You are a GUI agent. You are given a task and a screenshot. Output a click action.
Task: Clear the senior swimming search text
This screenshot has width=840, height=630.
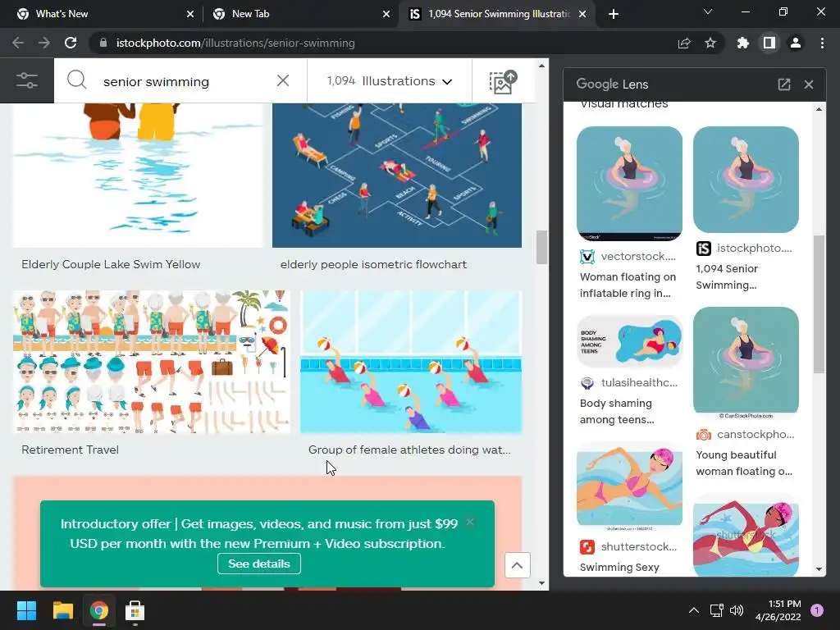click(283, 80)
